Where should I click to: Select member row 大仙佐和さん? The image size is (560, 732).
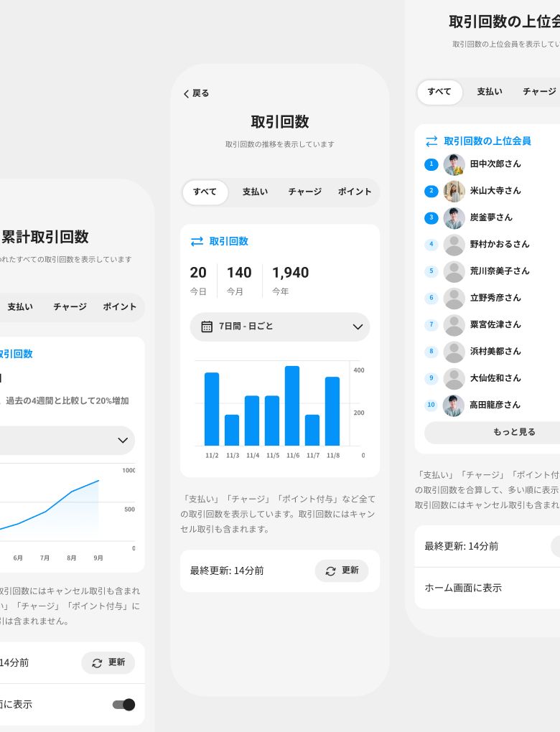coord(493,379)
